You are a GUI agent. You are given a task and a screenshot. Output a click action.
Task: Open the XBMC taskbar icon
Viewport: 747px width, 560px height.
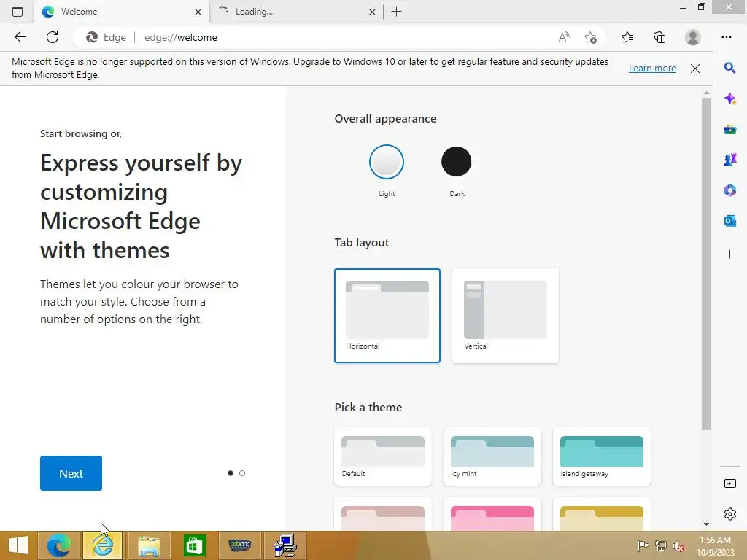click(x=240, y=545)
